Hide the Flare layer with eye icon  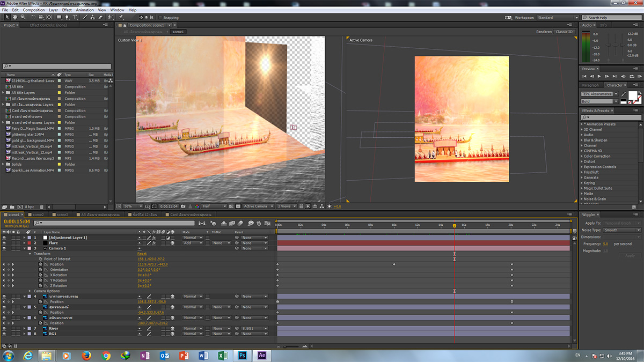4,243
